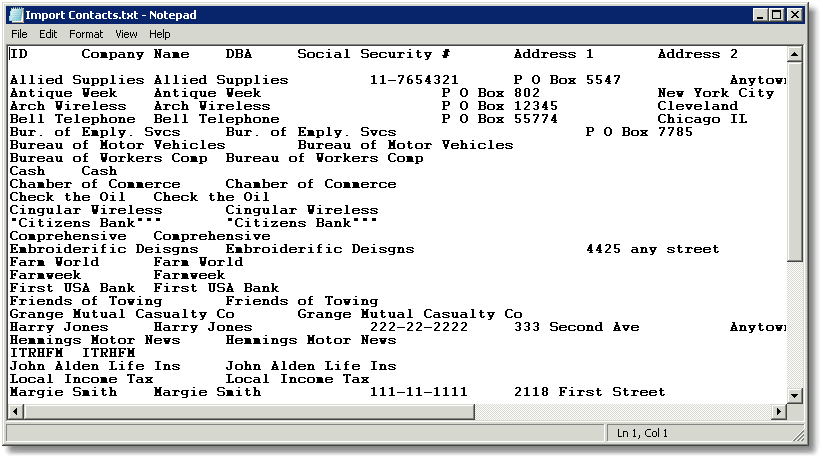823x460 pixels.
Task: Click the 'Chicago IL' text
Action: 702,119
